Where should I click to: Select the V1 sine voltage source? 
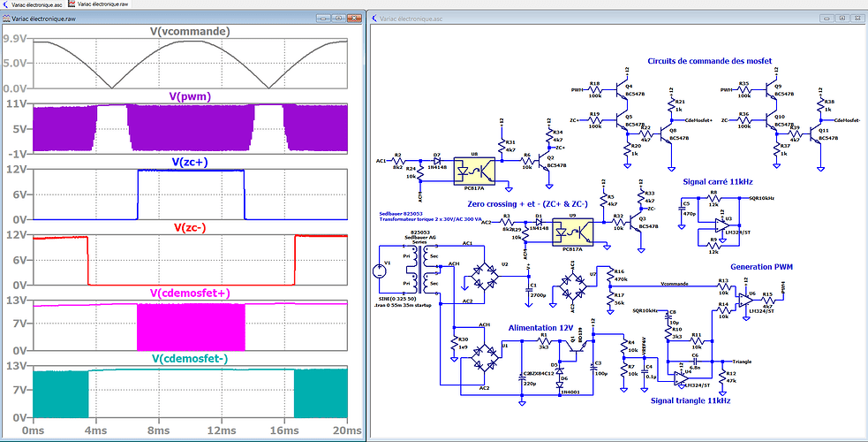pyautogui.click(x=380, y=271)
